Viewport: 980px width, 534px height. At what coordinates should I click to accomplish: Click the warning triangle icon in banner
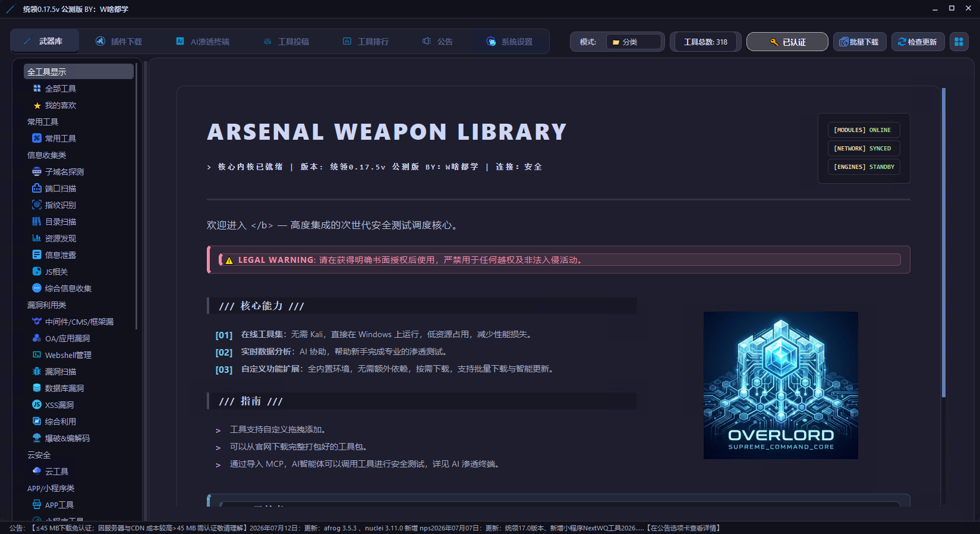229,260
